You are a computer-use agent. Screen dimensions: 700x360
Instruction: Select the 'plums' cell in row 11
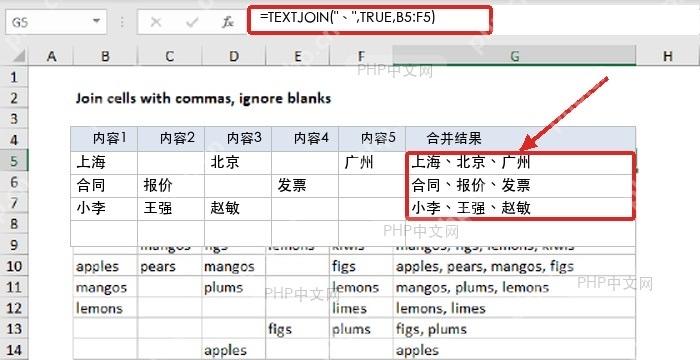point(234,287)
